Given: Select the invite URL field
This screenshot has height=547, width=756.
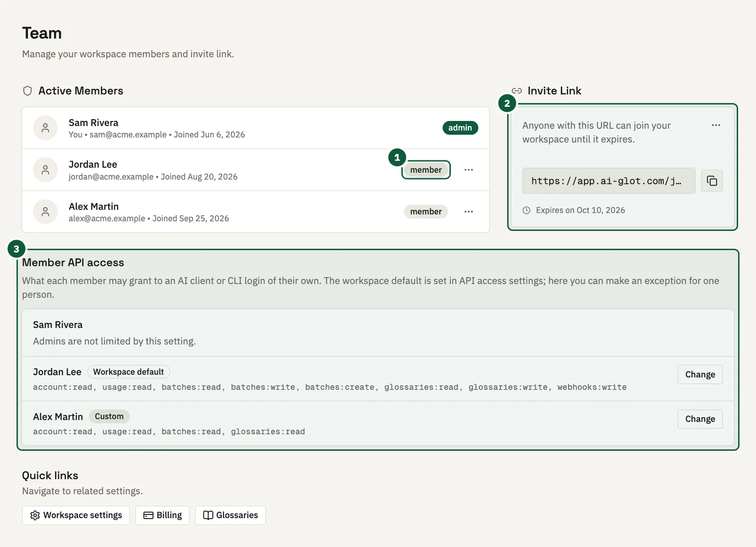Looking at the screenshot, I should tap(609, 181).
